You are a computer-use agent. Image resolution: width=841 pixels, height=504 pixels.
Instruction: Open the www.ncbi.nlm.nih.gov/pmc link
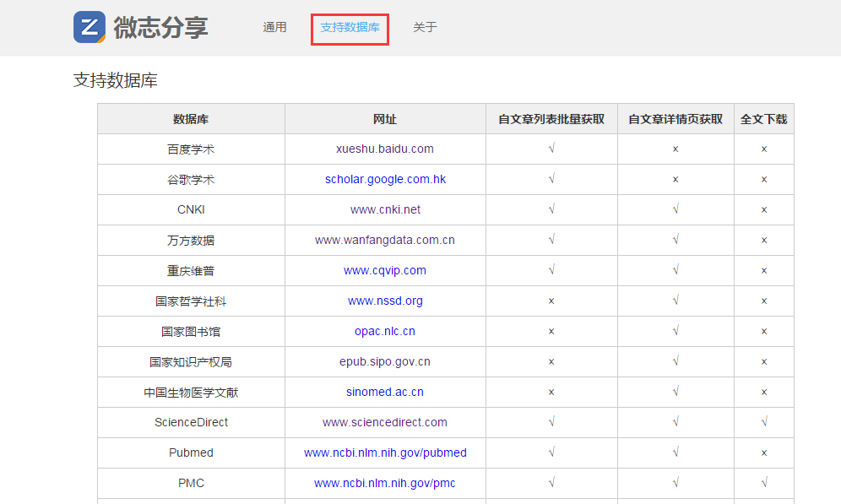(x=384, y=483)
